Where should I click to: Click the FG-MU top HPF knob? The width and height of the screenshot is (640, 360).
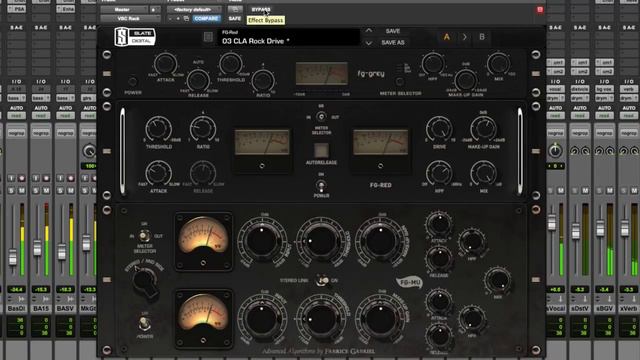coord(472,242)
